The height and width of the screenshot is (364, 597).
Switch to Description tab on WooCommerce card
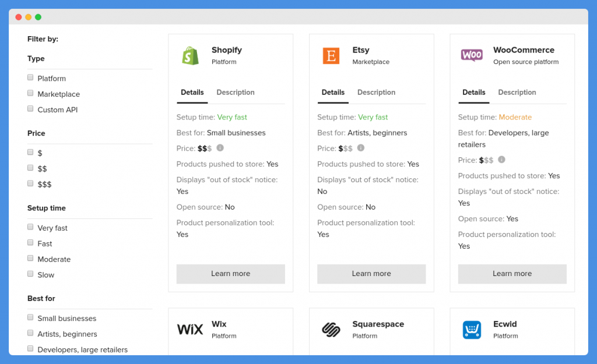(517, 93)
